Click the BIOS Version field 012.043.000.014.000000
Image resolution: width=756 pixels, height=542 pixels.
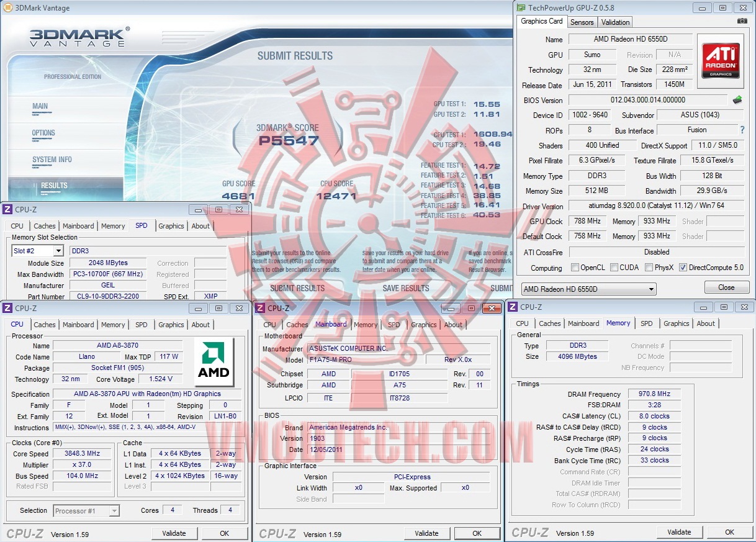coord(647,100)
